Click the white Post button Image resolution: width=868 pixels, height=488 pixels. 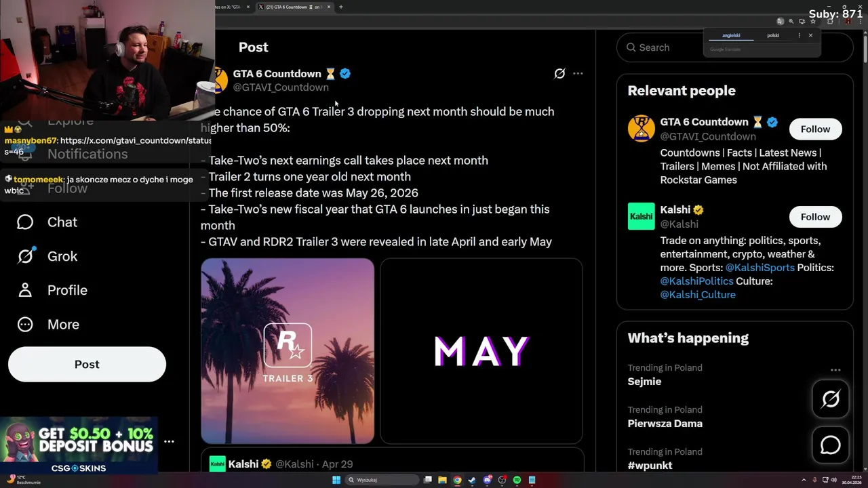pos(87,365)
